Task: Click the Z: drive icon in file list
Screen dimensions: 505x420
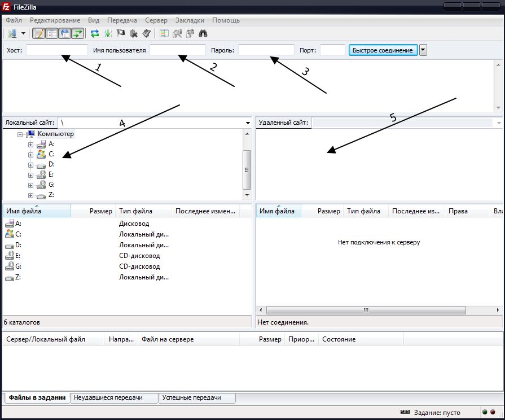Action: [x=10, y=278]
